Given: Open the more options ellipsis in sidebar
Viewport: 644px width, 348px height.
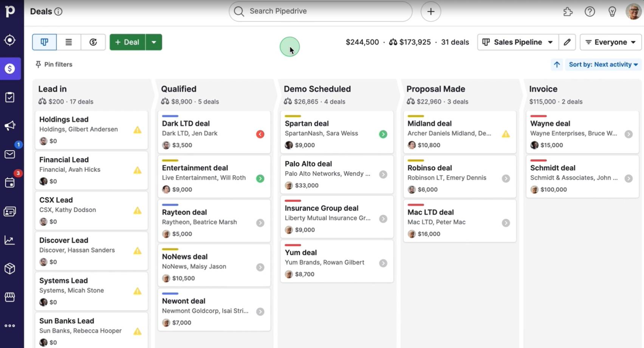Looking at the screenshot, I should click(x=10, y=326).
